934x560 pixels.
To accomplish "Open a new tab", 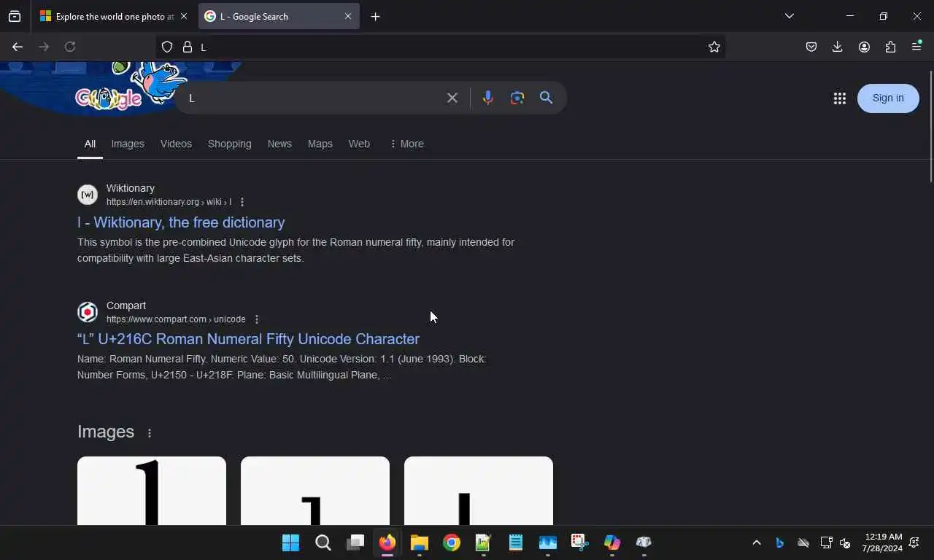I will 375,16.
